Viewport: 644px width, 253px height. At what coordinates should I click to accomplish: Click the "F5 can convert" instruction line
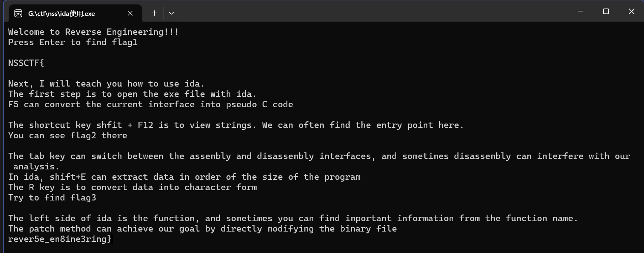pyautogui.click(x=150, y=104)
